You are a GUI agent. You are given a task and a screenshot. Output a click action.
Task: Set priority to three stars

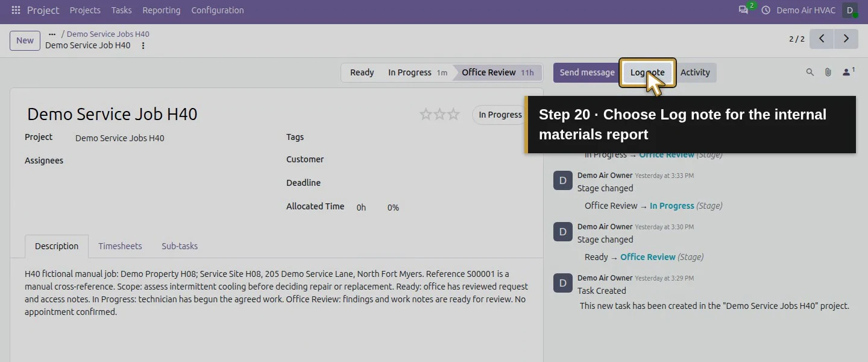click(x=453, y=114)
